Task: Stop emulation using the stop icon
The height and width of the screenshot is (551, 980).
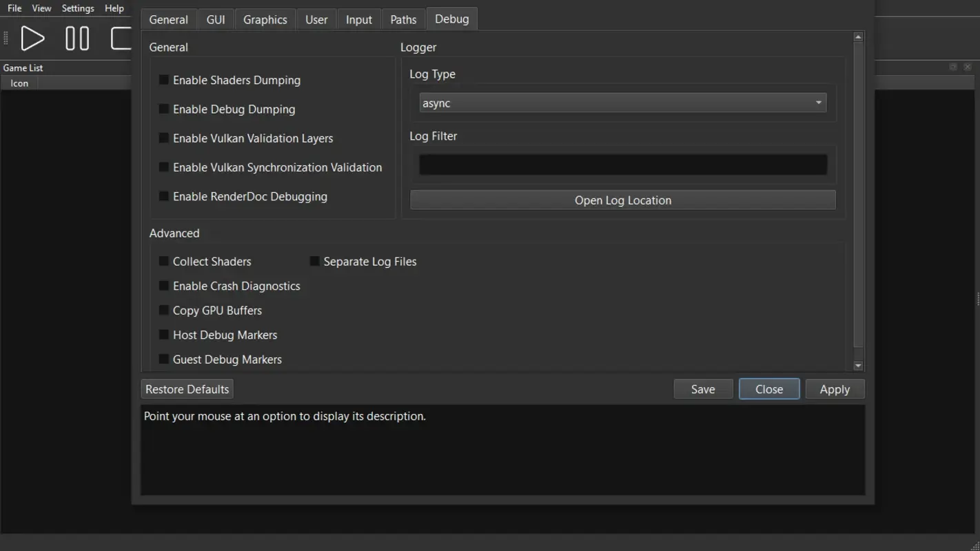Action: (121, 39)
